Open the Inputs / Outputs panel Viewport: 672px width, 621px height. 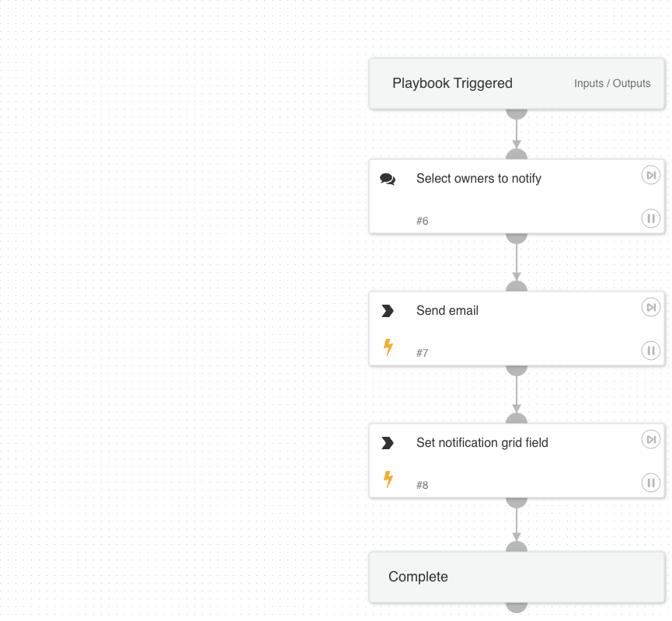click(x=612, y=83)
